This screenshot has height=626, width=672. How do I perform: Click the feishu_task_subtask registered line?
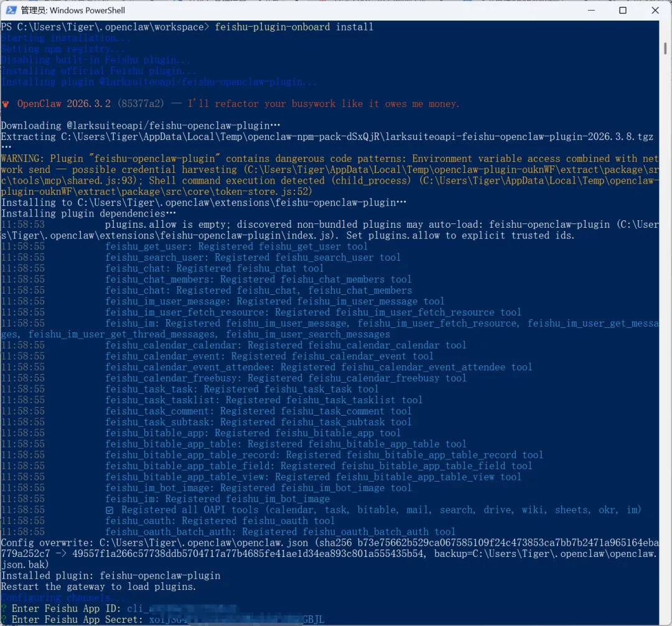(258, 422)
